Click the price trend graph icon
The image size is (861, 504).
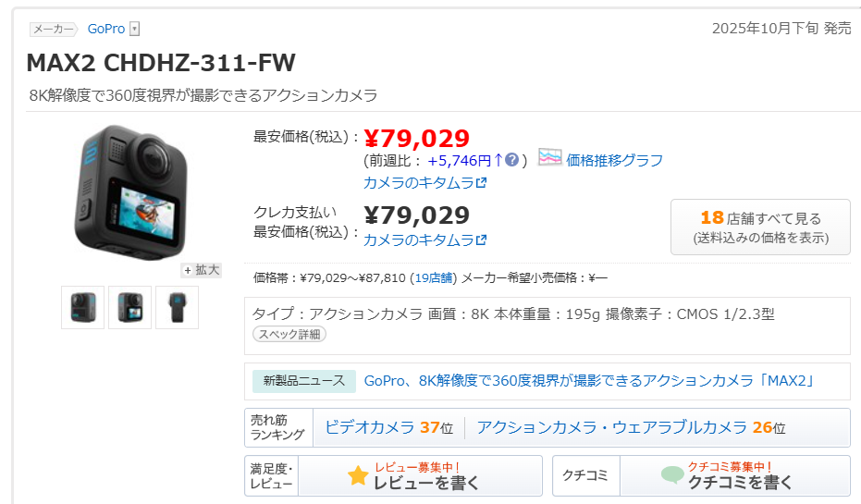click(x=549, y=158)
